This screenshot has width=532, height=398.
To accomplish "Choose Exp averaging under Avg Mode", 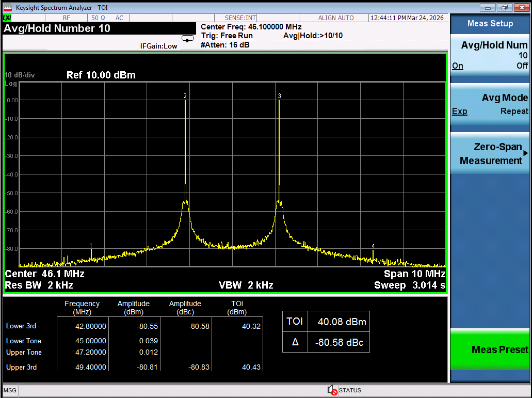I will pos(459,112).
